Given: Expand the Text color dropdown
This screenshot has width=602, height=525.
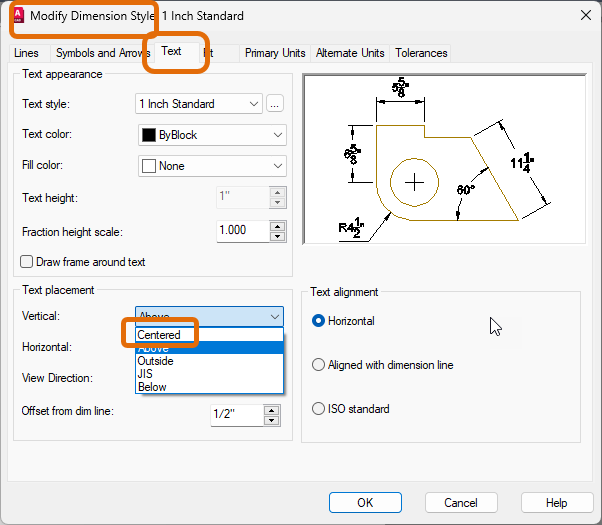Looking at the screenshot, I should pyautogui.click(x=212, y=135).
